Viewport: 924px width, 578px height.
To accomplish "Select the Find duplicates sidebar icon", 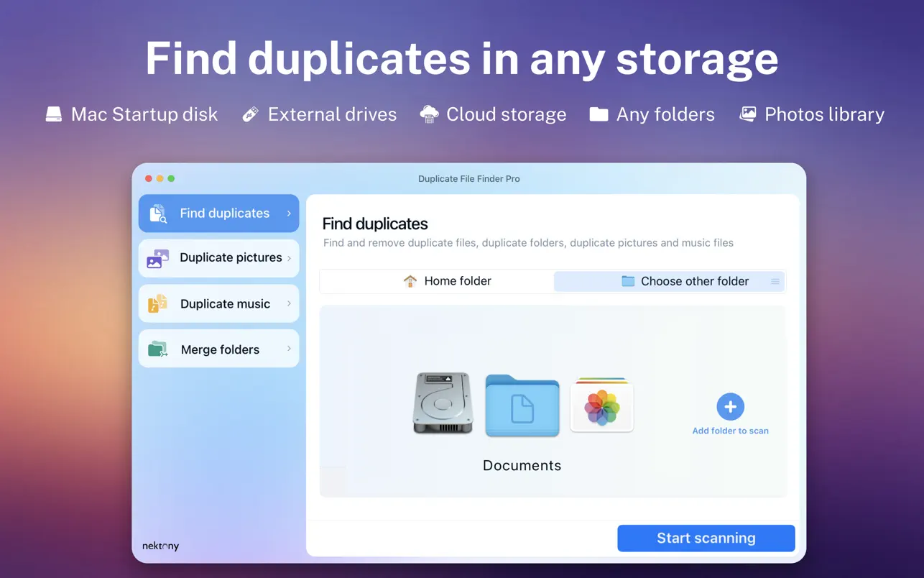I will tap(158, 213).
